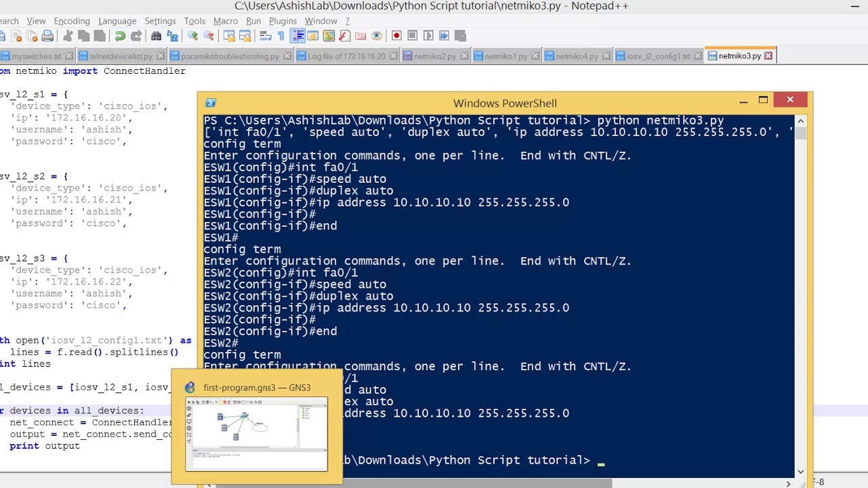Click the Stop Recording macro icon
This screenshot has height=488, width=868.
412,35
